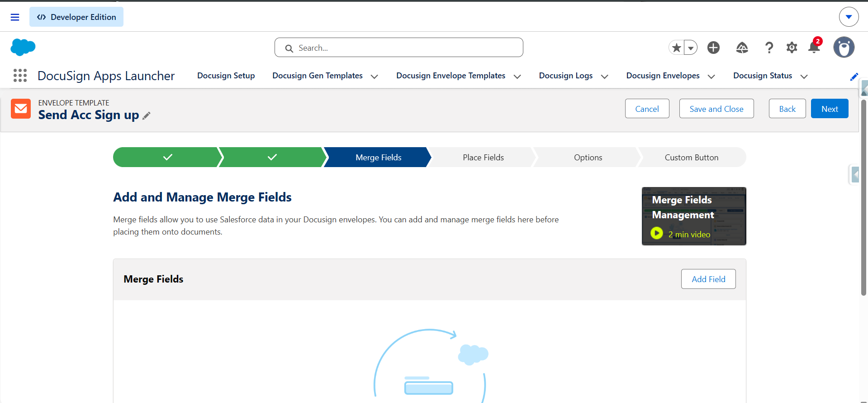Go to the first completed step
This screenshot has height=403, width=868.
point(167,157)
